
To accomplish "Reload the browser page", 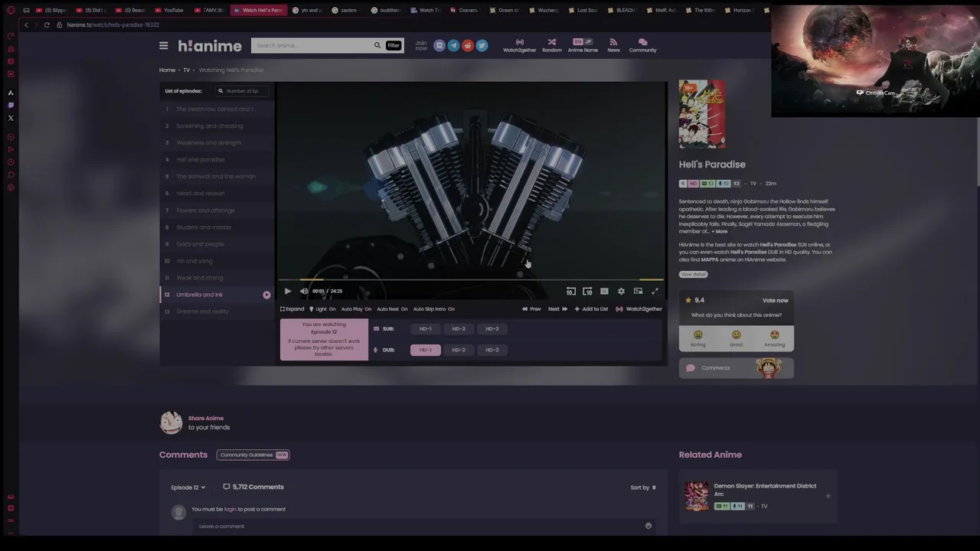I will [47, 24].
